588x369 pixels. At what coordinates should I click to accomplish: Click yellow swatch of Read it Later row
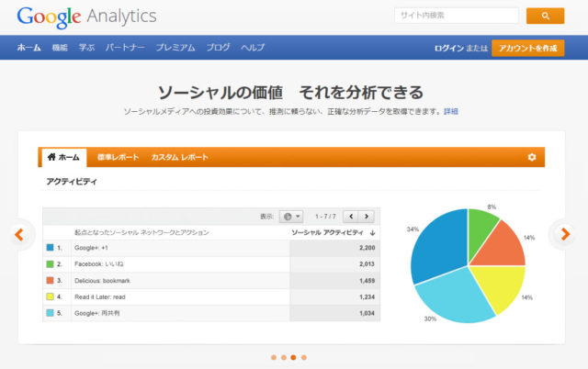click(50, 296)
